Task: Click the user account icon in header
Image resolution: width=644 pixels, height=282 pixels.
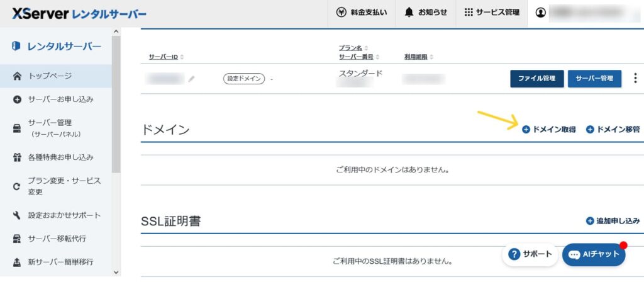Action: (x=540, y=13)
